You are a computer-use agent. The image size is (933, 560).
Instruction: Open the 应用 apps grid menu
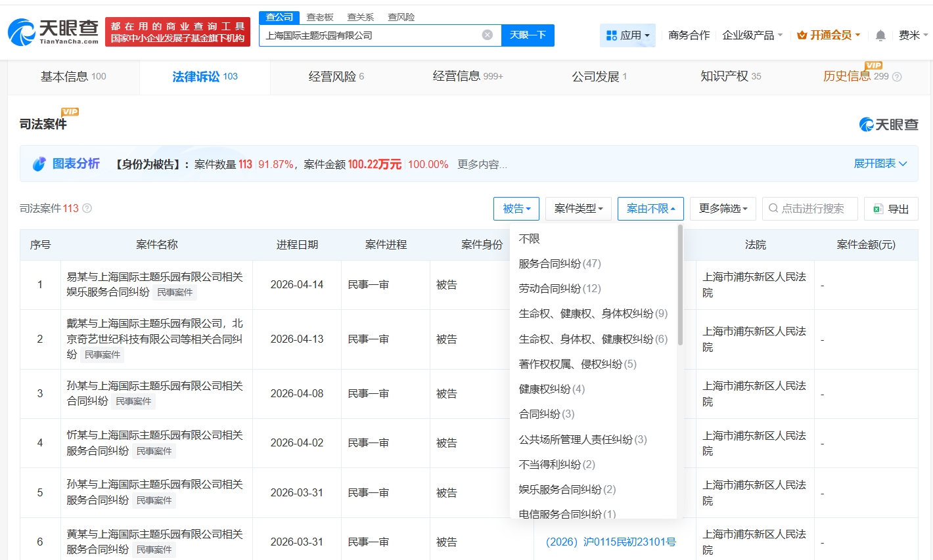627,35
